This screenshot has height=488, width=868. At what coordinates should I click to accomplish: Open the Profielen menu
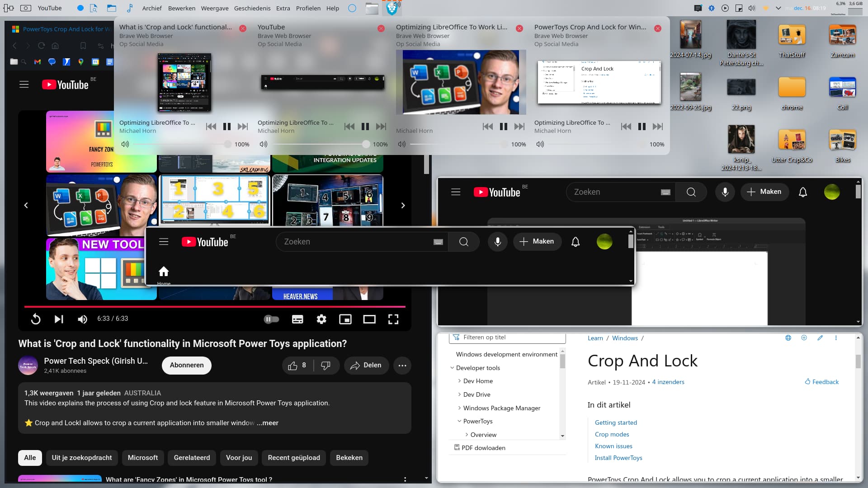point(308,8)
